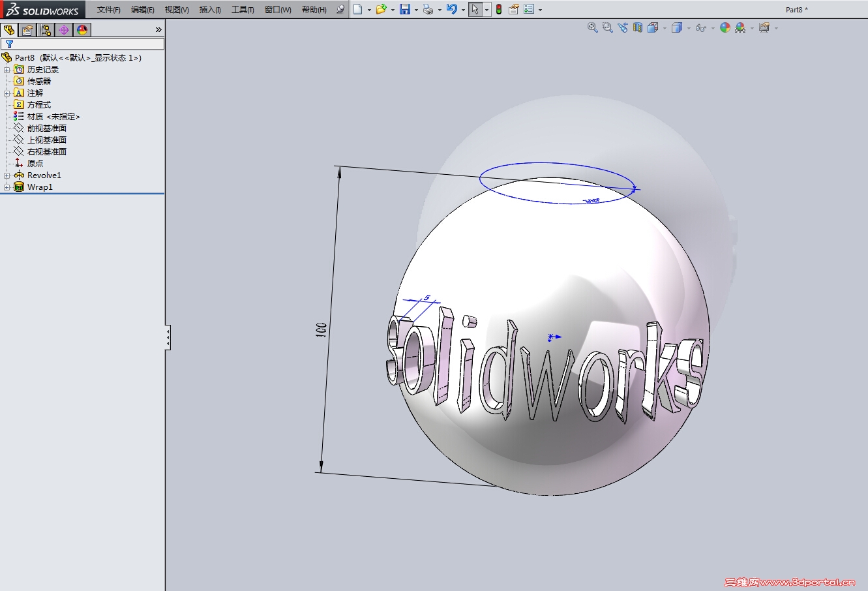Image resolution: width=868 pixels, height=591 pixels.
Task: Expand the Wrap1 feature node
Action: (x=7, y=187)
